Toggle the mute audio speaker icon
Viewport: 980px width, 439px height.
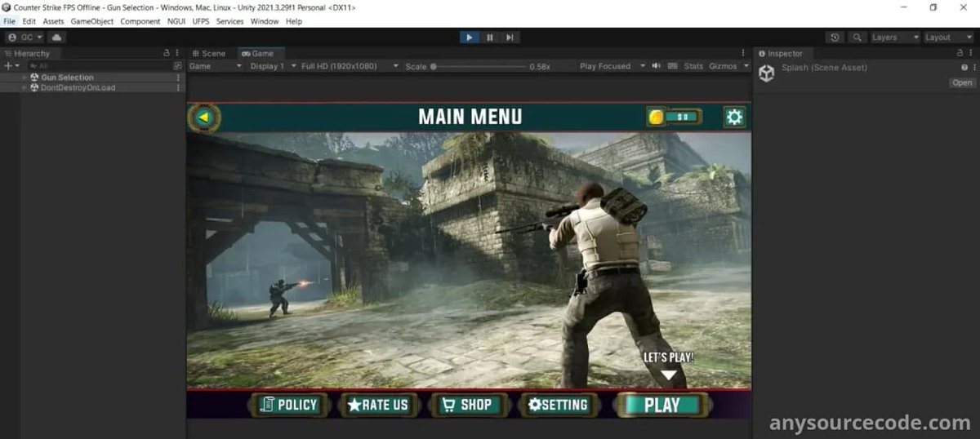pyautogui.click(x=656, y=66)
